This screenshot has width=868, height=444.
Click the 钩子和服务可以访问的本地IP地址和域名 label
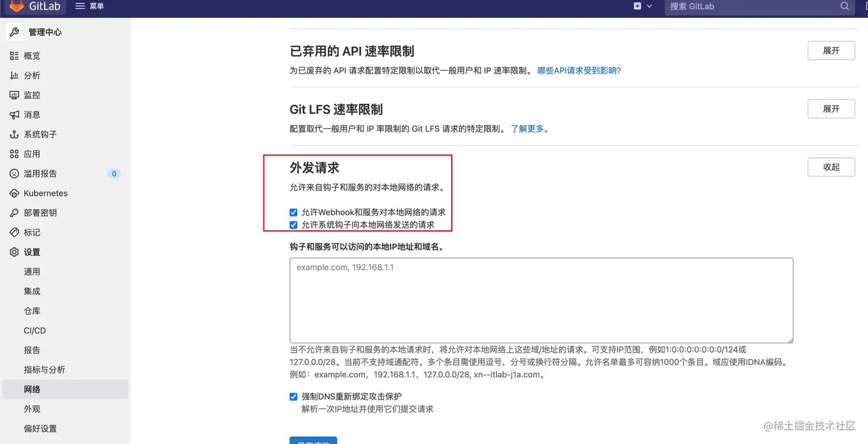pyautogui.click(x=368, y=246)
